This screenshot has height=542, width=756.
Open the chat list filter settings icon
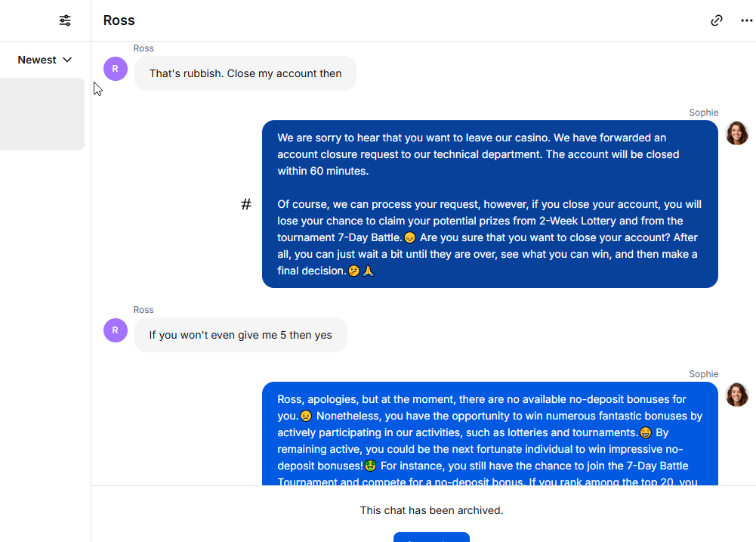pos(65,20)
